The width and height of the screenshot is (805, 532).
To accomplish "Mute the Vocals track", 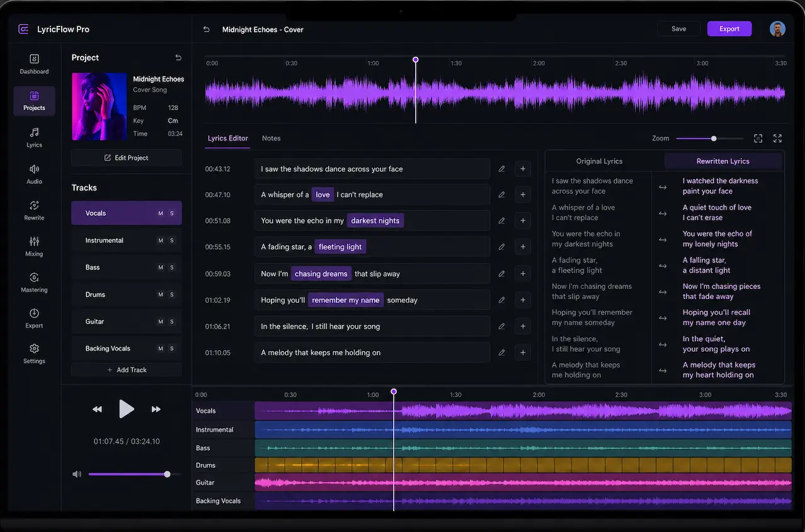I will click(161, 213).
